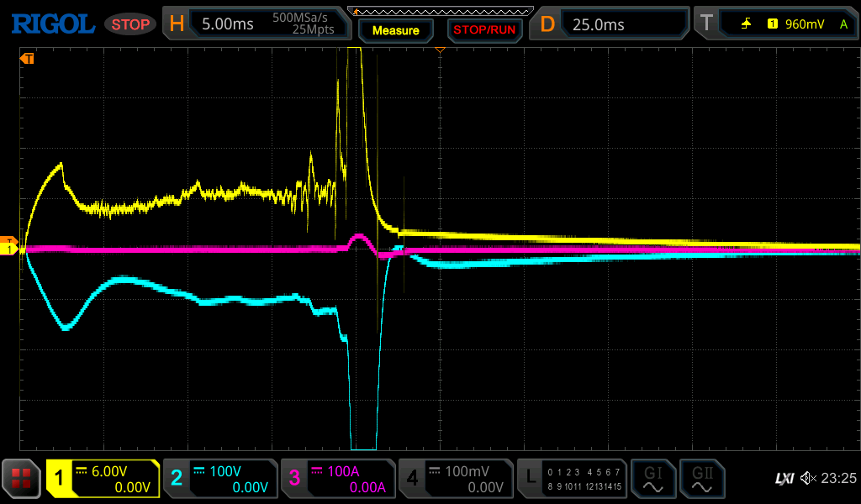Click the muted speaker sound icon

pyautogui.click(x=808, y=478)
